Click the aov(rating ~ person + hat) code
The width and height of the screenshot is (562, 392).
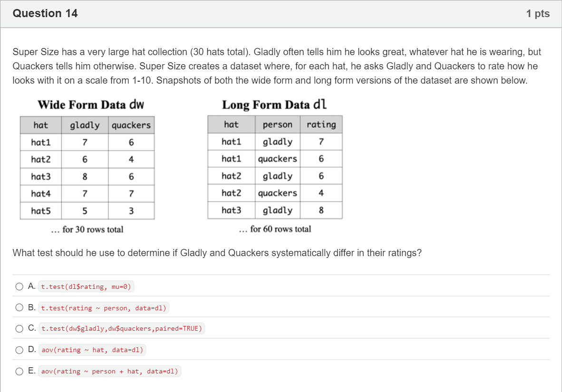click(110, 371)
